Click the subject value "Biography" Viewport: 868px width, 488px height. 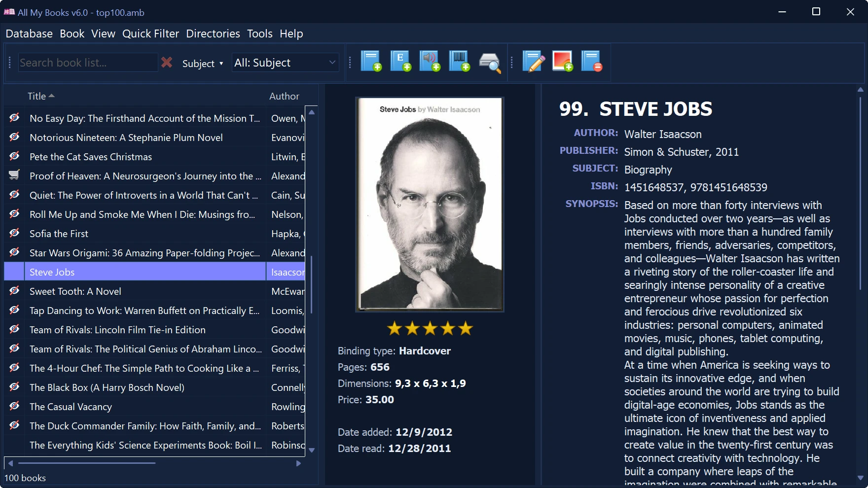pos(648,170)
